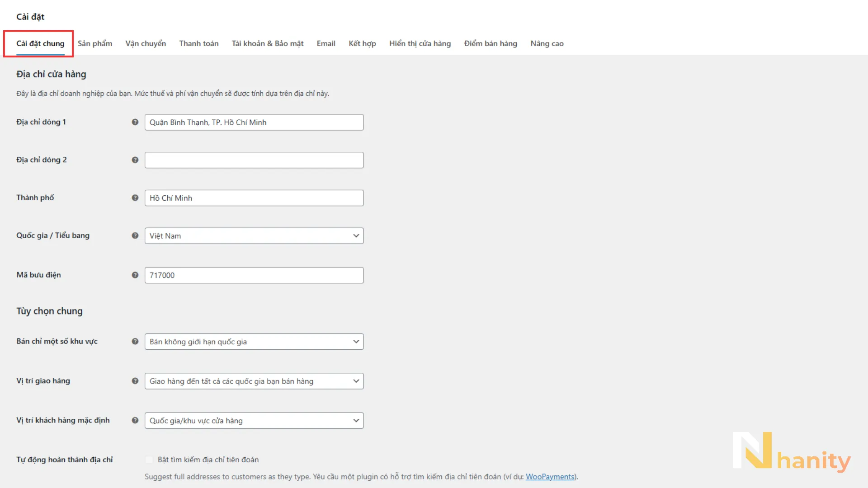Follow the WooPayments link

tap(550, 477)
